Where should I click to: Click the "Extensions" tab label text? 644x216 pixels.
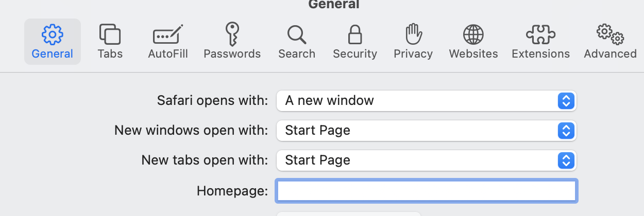pos(540,53)
